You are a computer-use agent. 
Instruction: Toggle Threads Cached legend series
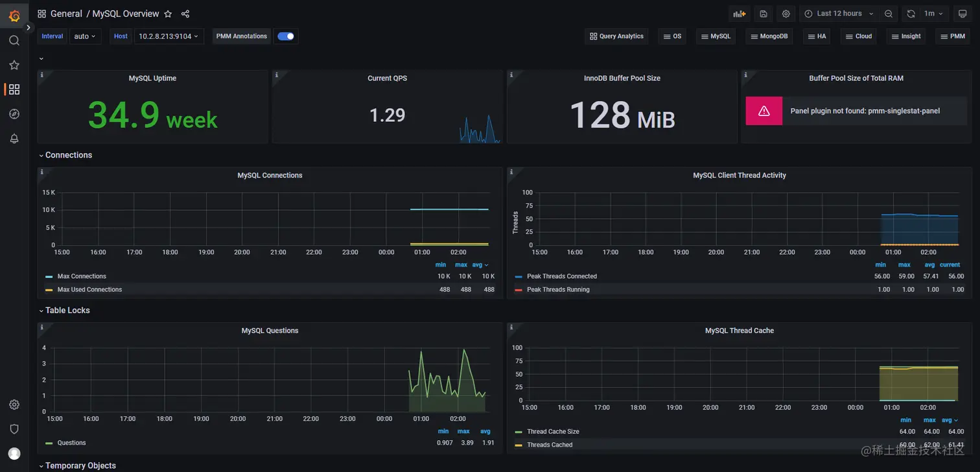(x=550, y=445)
